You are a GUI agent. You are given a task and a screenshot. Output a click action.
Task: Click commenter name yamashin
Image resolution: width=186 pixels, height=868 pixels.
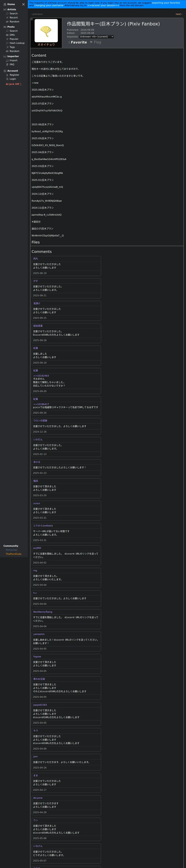tap(39, 634)
